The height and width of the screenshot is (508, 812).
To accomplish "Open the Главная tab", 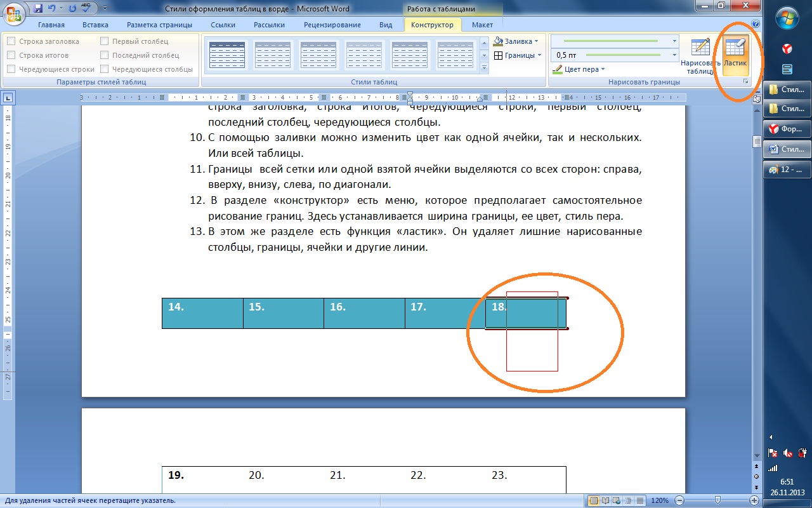I will (x=51, y=25).
